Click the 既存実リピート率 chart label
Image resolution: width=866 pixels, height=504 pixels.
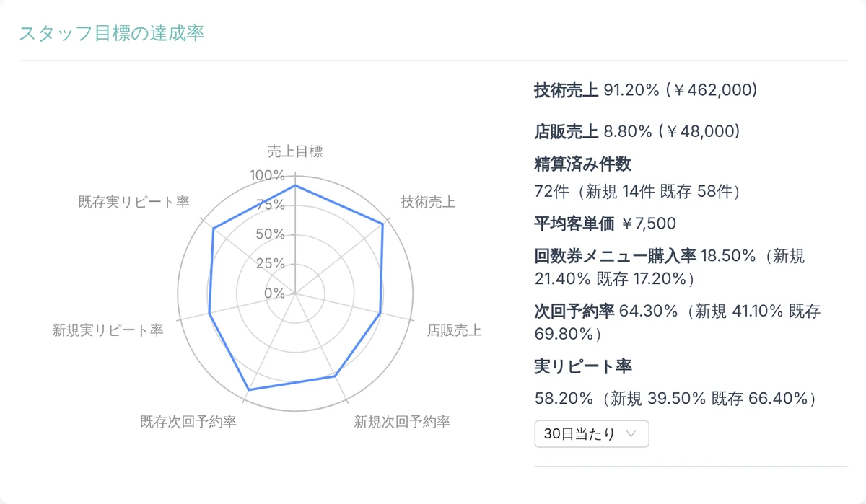[134, 203]
